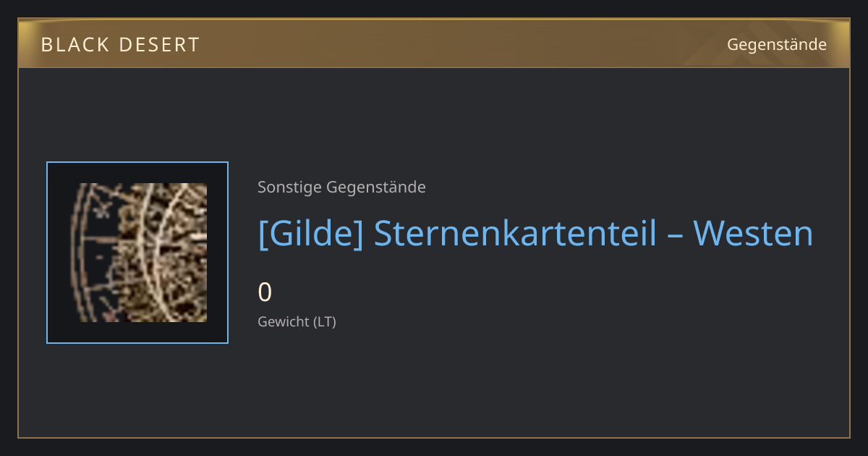Select the Gewicht (LT) label
The height and width of the screenshot is (456, 868).
click(x=297, y=321)
